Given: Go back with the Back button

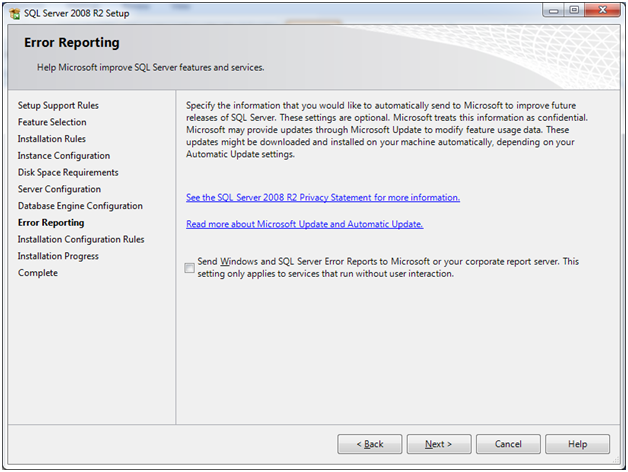Looking at the screenshot, I should (369, 444).
